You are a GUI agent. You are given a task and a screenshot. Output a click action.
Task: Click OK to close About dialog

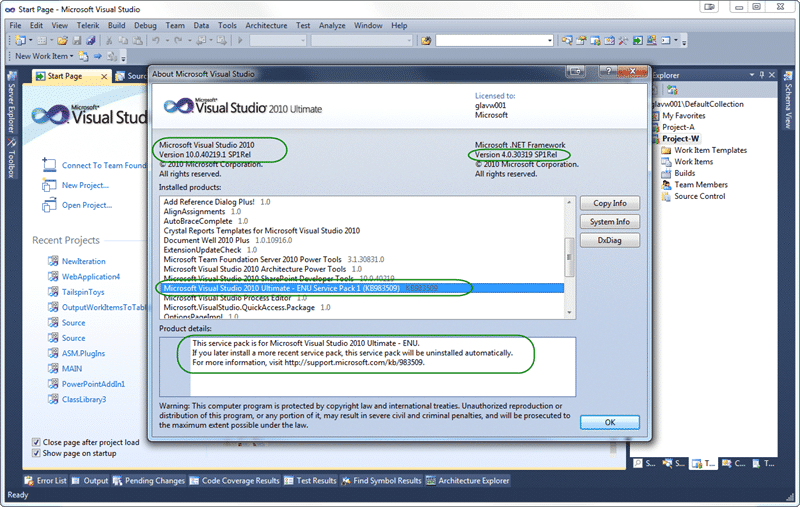pyautogui.click(x=610, y=422)
